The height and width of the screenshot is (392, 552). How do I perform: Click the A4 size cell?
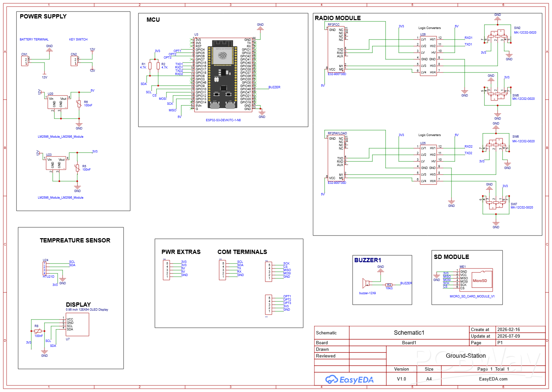pos(429,379)
